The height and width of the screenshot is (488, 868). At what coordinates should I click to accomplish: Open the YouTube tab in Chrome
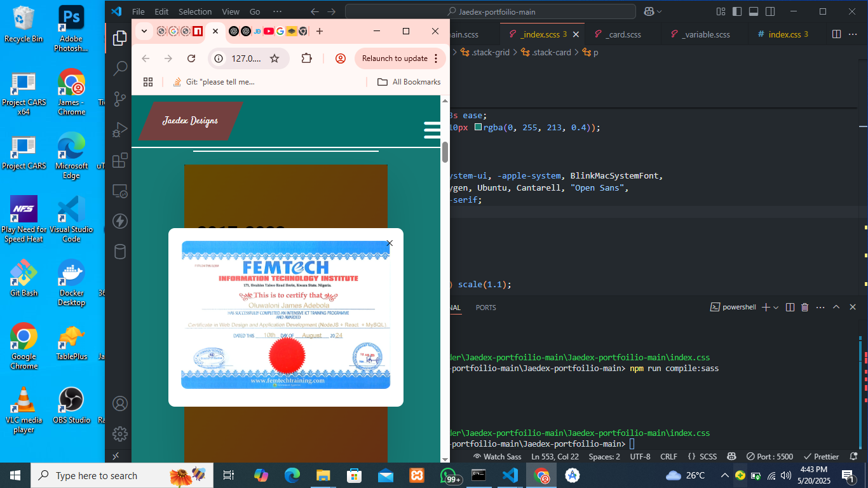tap(268, 31)
